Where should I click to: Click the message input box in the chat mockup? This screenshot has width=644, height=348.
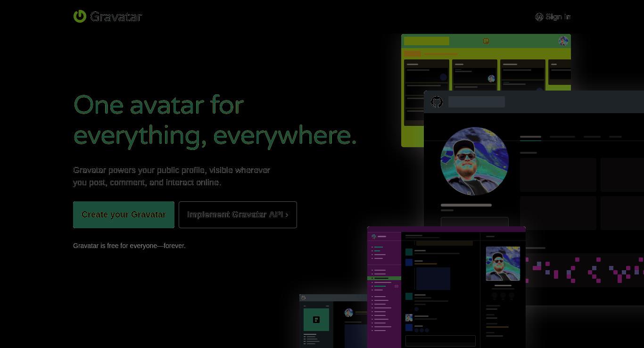tap(440, 341)
